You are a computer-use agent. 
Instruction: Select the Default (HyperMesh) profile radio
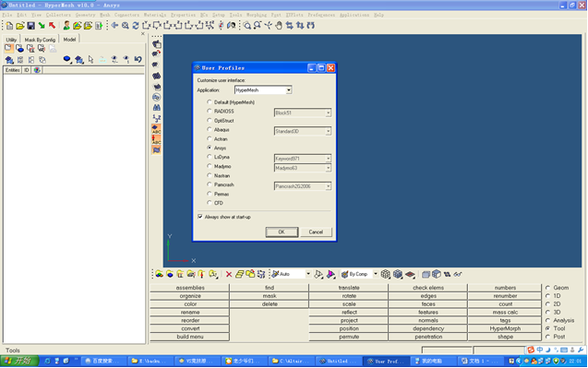click(x=210, y=102)
